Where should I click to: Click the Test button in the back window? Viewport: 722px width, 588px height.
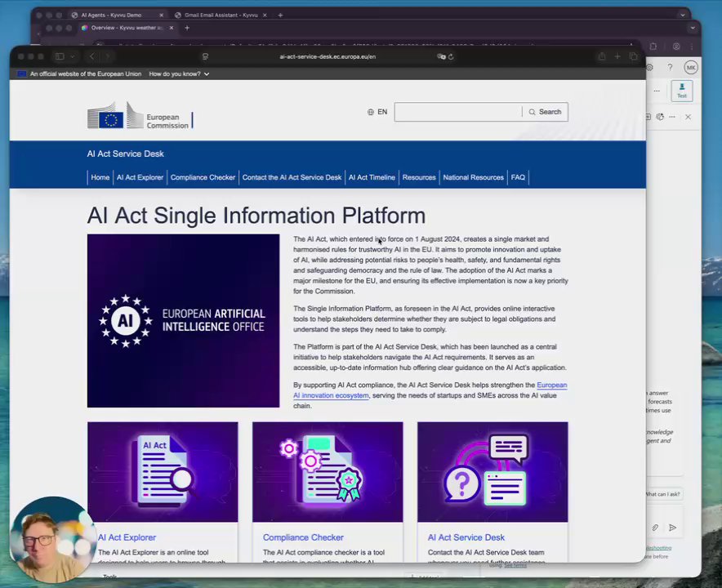(x=682, y=91)
